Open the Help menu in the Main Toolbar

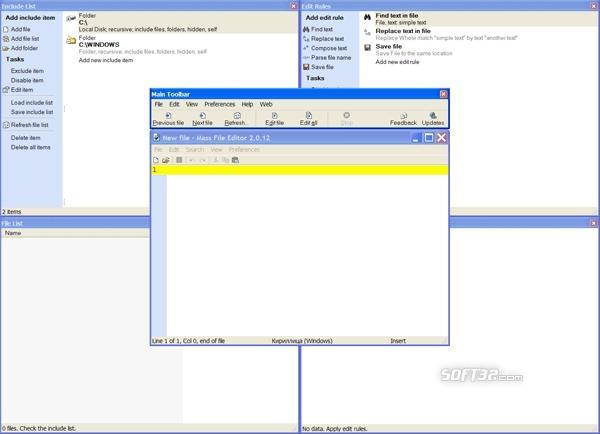247,104
